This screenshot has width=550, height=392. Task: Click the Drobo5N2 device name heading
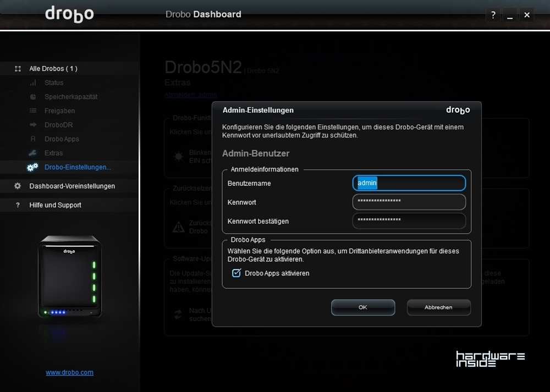203,67
